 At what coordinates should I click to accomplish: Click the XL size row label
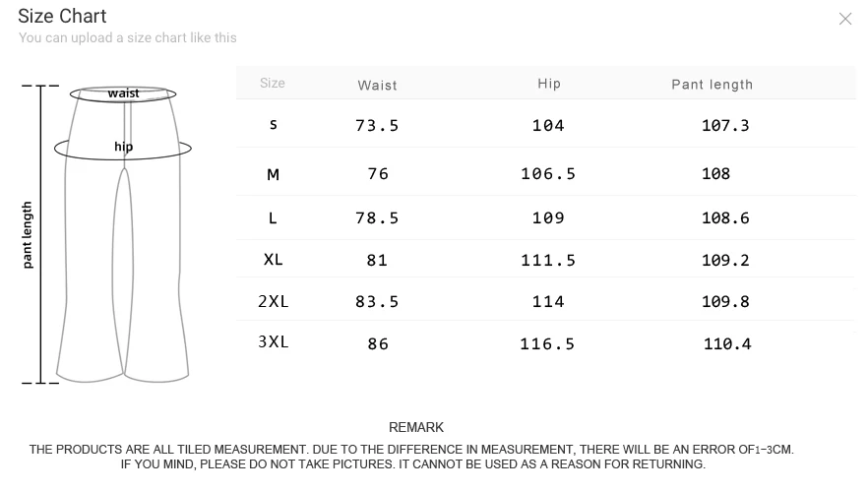click(274, 260)
